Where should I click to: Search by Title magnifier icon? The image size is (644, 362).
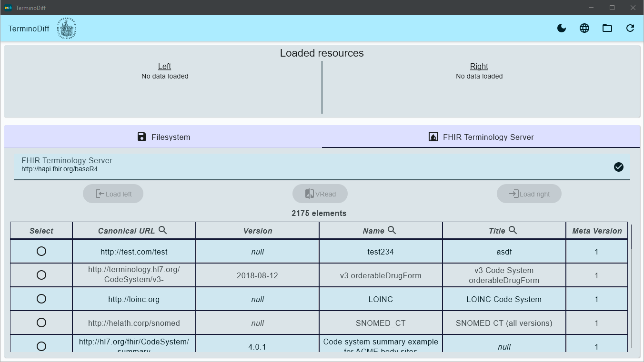pos(513,230)
